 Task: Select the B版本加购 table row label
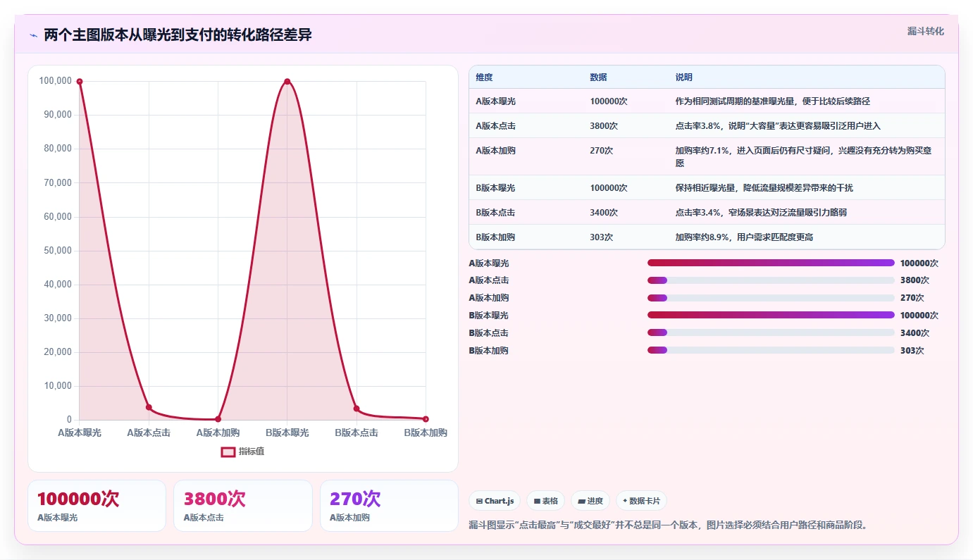(495, 237)
